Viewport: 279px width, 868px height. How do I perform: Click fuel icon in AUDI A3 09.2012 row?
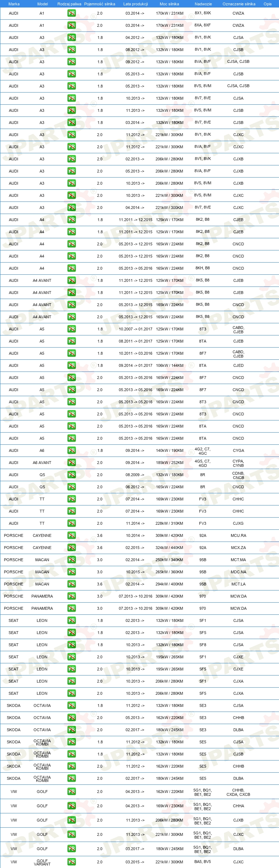coord(71,62)
